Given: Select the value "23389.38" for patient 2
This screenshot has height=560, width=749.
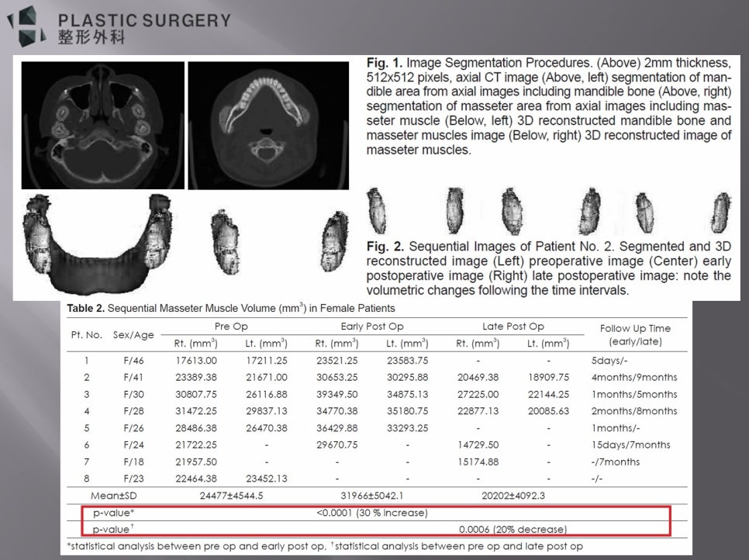Looking at the screenshot, I should 196,378.
